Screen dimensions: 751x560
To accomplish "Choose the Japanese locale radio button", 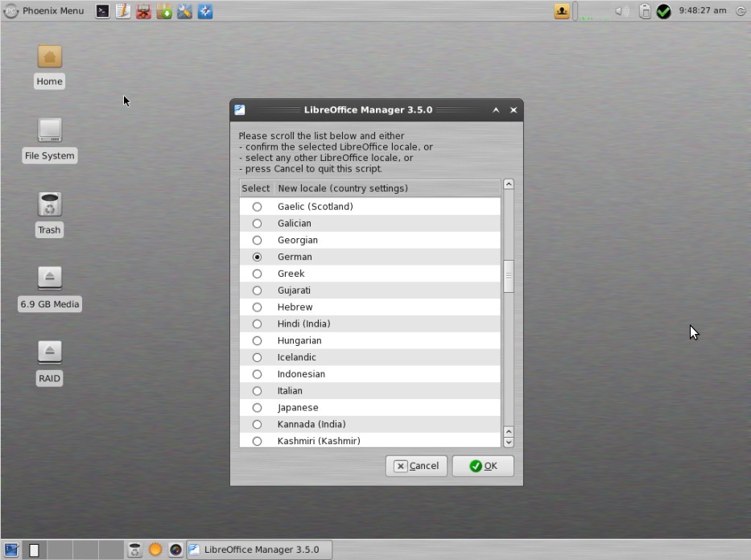I will click(258, 408).
